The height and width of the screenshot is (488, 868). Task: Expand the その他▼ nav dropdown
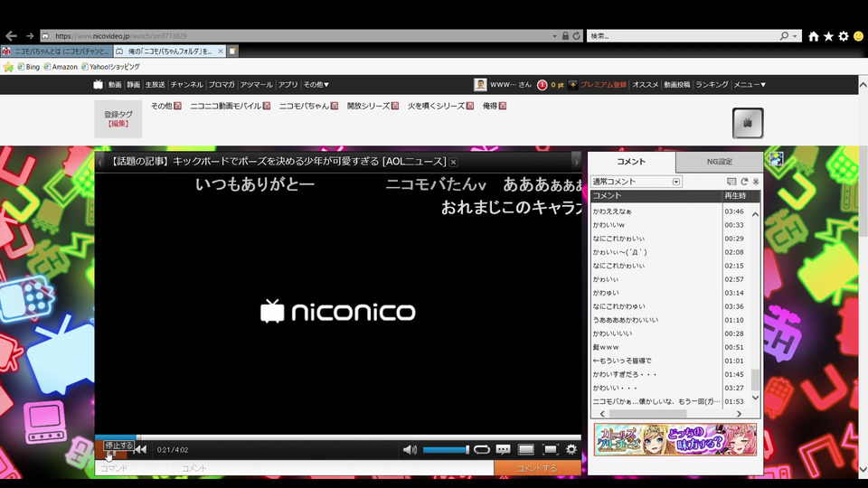[x=316, y=85]
